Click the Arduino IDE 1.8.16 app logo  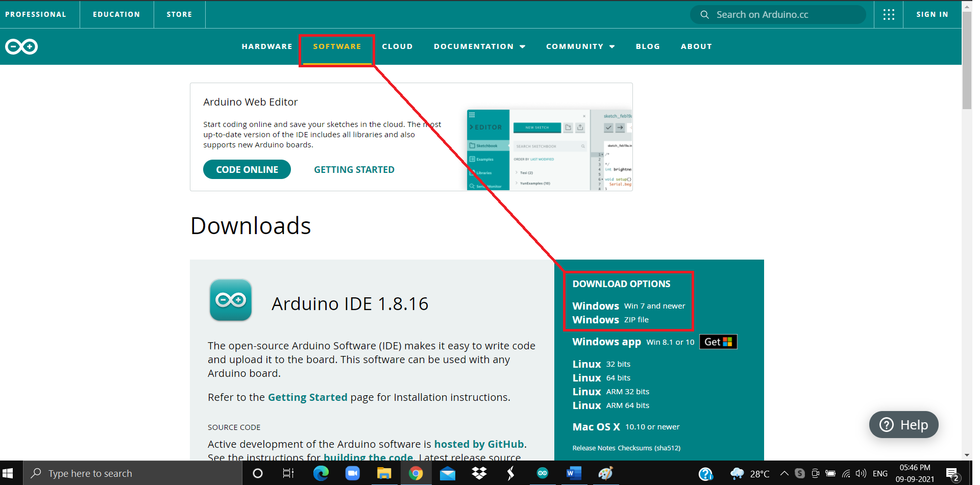[231, 300]
